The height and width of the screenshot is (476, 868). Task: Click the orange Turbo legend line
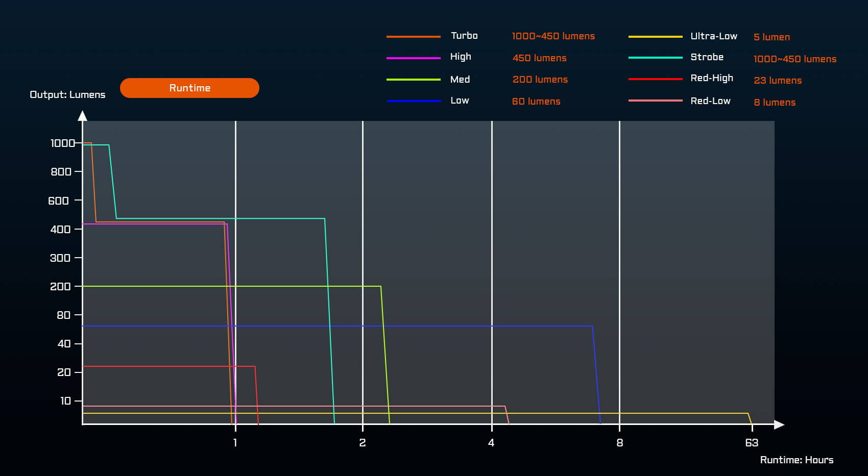click(413, 37)
